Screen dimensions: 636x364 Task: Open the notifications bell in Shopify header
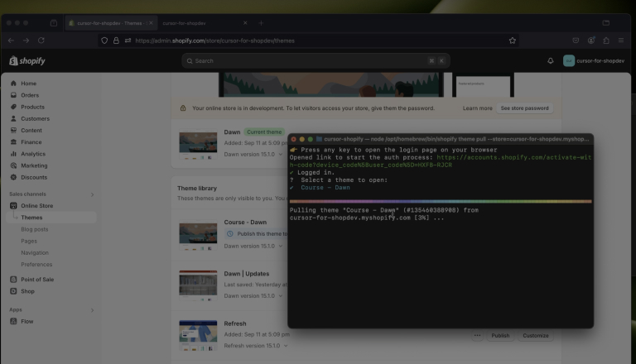pyautogui.click(x=551, y=60)
